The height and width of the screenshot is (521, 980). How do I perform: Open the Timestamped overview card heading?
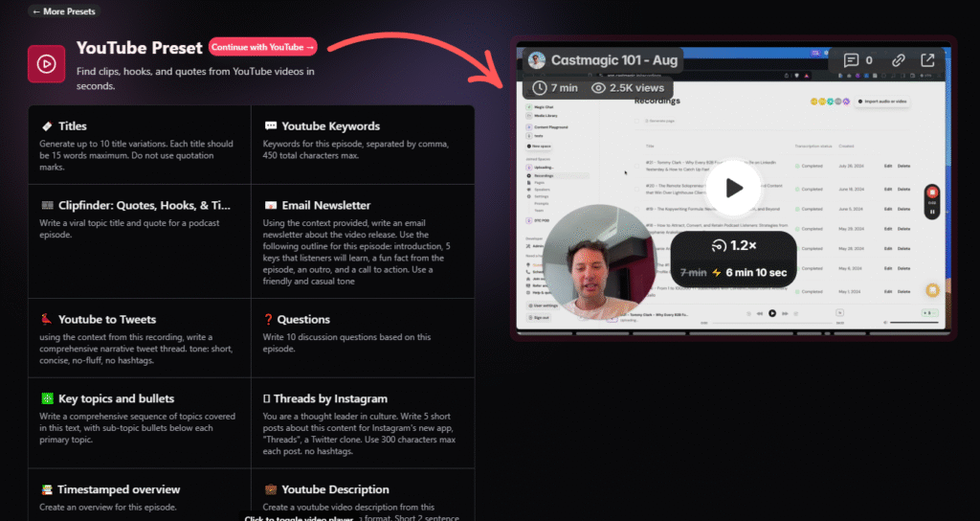click(119, 489)
